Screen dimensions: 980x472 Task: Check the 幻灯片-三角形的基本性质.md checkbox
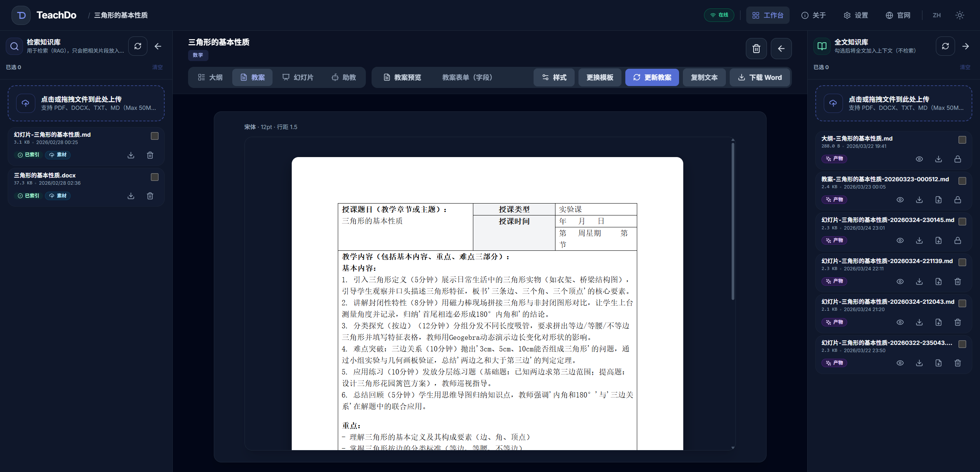pos(155,136)
